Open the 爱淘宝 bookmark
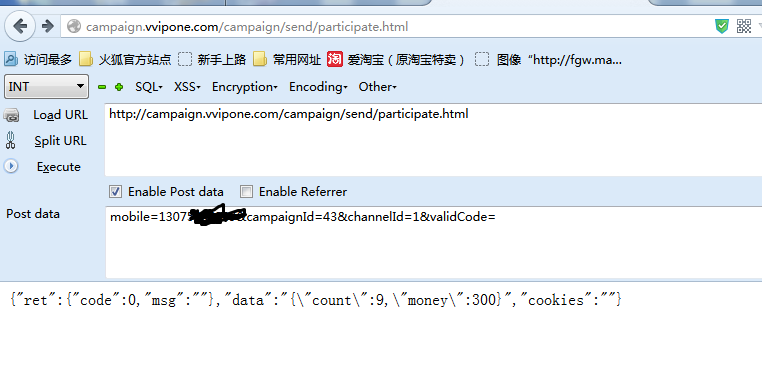This screenshot has height=369, width=762. (x=396, y=60)
